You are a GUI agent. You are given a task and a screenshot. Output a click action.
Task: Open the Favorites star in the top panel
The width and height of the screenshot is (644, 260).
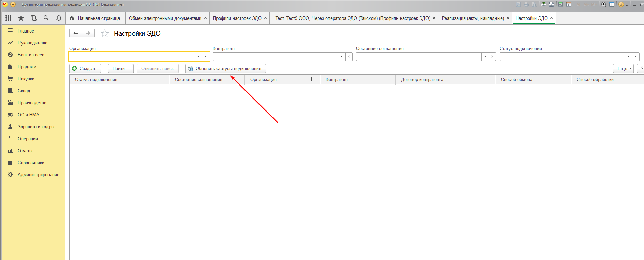[x=21, y=18]
